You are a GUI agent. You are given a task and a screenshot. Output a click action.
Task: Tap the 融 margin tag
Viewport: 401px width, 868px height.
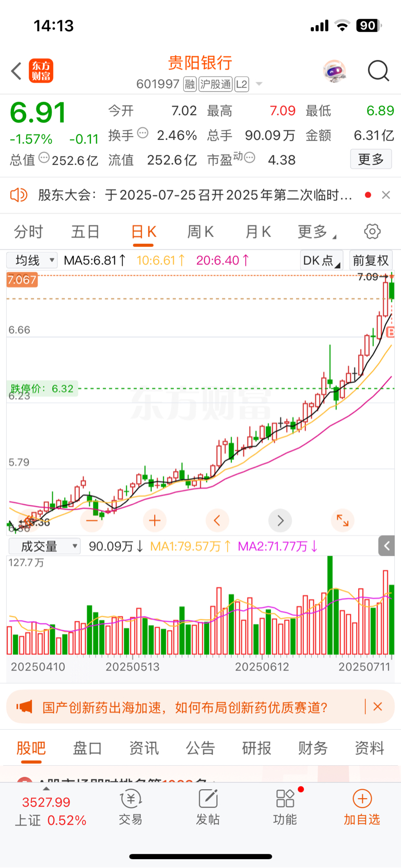click(190, 85)
